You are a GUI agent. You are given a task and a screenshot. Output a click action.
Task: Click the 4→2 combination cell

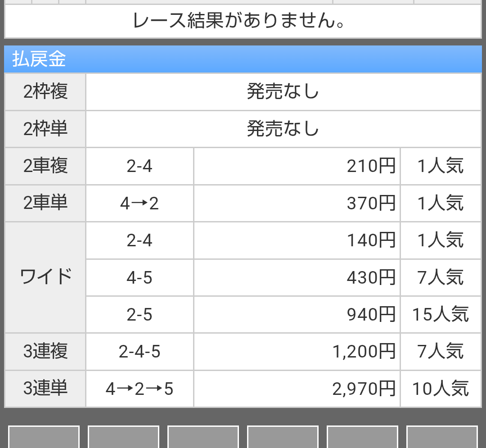(x=139, y=204)
